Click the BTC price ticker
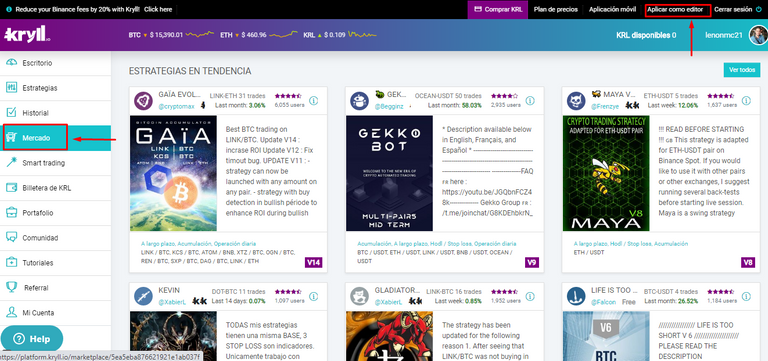This screenshot has width=768, height=361. point(171,35)
